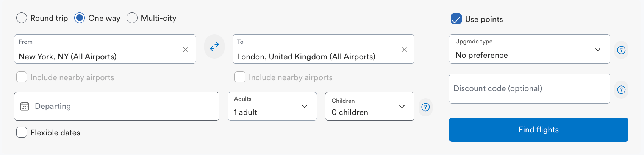
Task: Select the Round trip option
Action: pos(22,18)
